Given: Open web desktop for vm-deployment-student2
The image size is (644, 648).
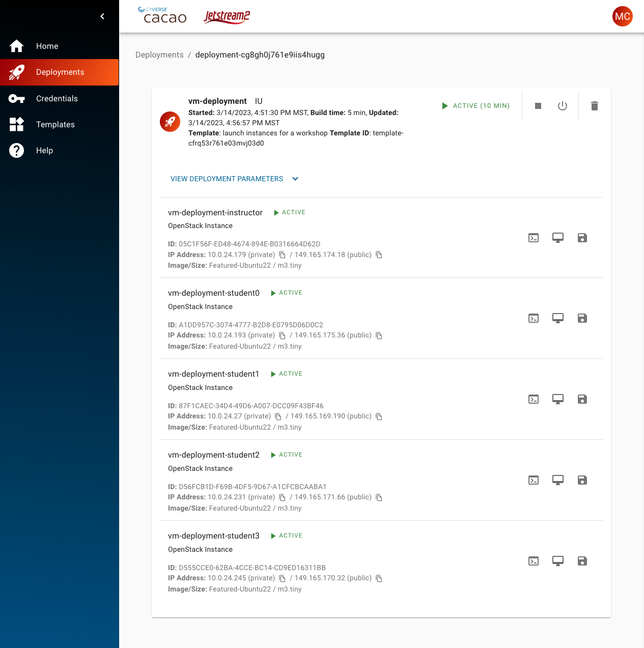Looking at the screenshot, I should [558, 480].
